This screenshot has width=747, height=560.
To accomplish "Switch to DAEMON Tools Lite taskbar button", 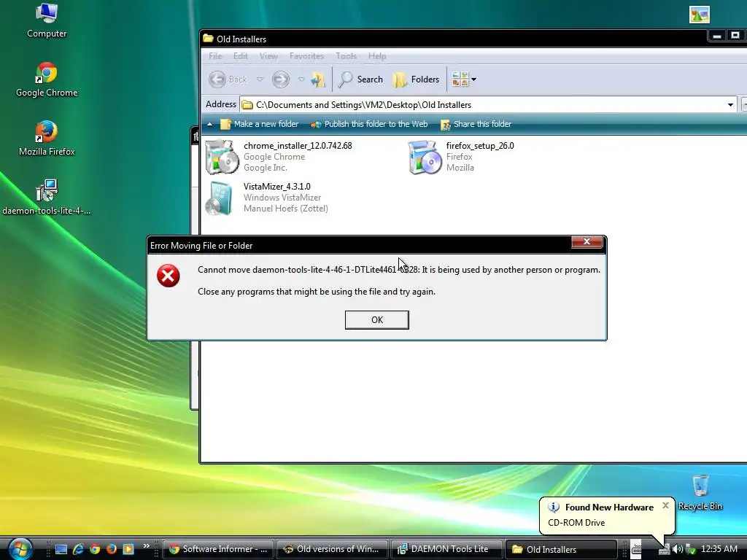I will tap(446, 549).
